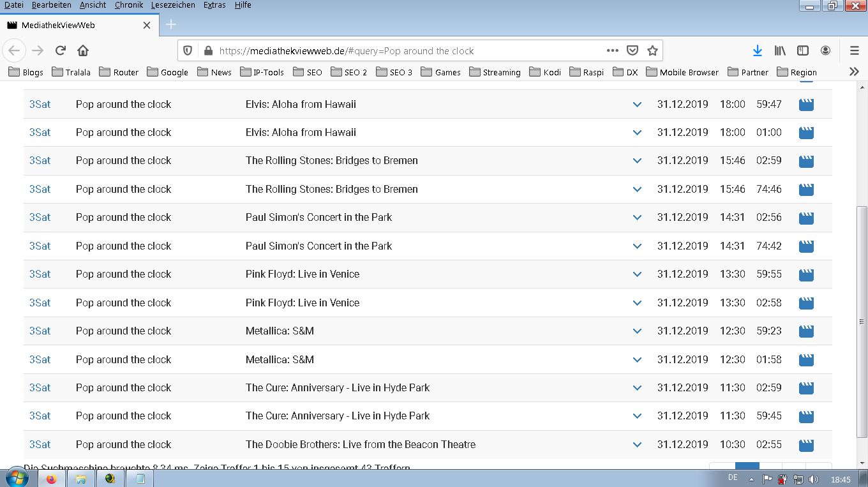Viewport: 868px width, 487px height.
Task: Open the Lesezeichen menu
Action: (174, 4)
